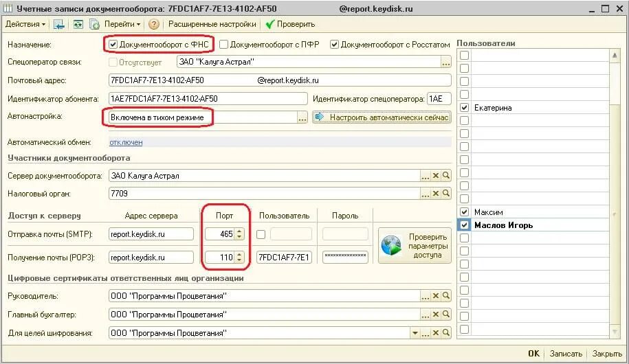629x364 pixels.
Task: Toggle Документооборот с ПФР checkbox
Action: click(224, 44)
